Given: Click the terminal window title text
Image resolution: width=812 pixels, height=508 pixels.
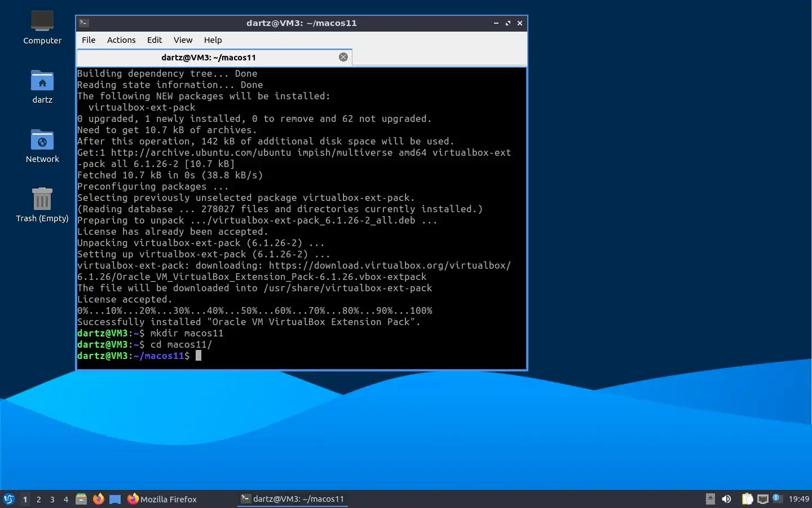Looking at the screenshot, I should click(x=302, y=23).
